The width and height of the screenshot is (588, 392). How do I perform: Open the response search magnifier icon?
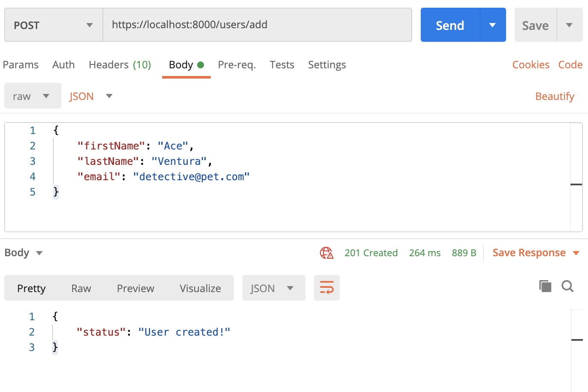click(568, 286)
